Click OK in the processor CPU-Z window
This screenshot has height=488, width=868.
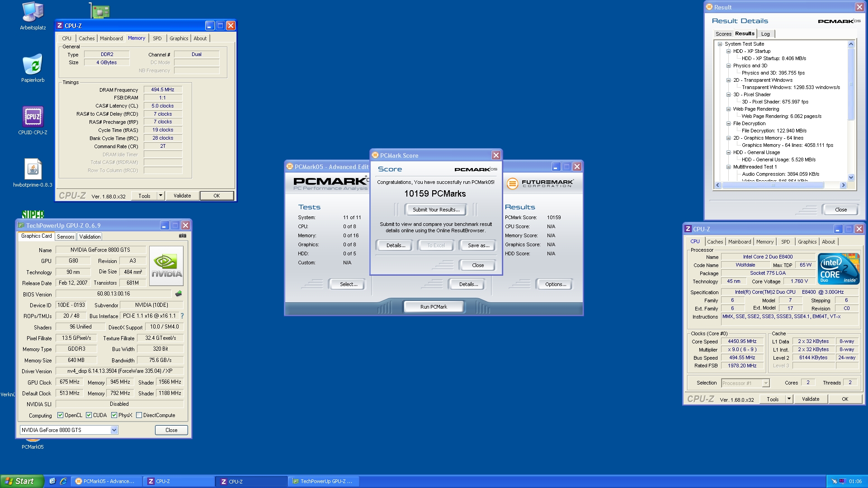[844, 399]
